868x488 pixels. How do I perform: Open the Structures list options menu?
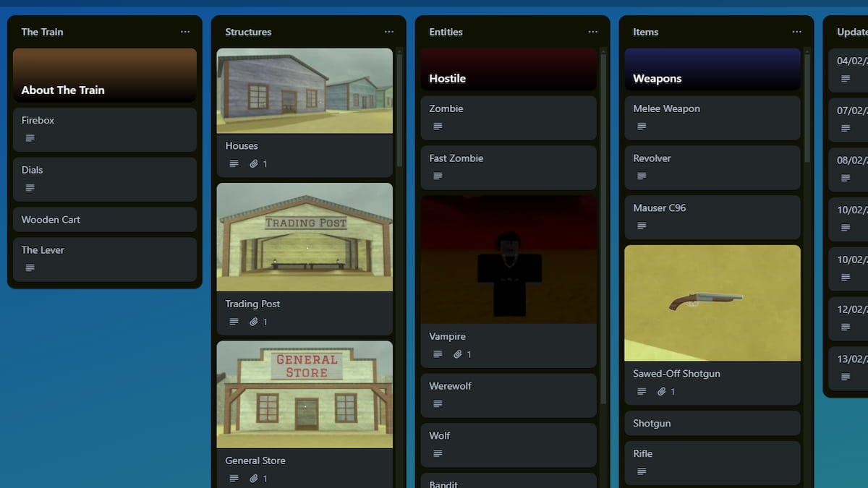tap(389, 32)
